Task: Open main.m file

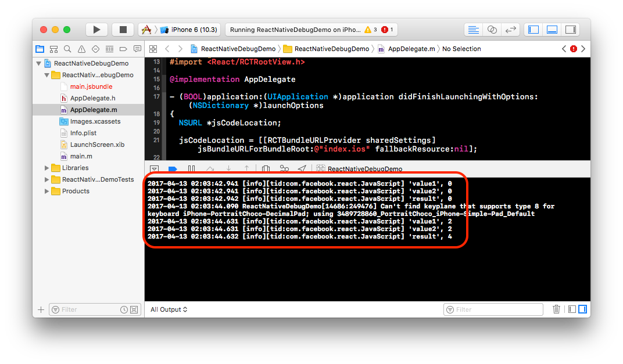Action: click(x=88, y=156)
